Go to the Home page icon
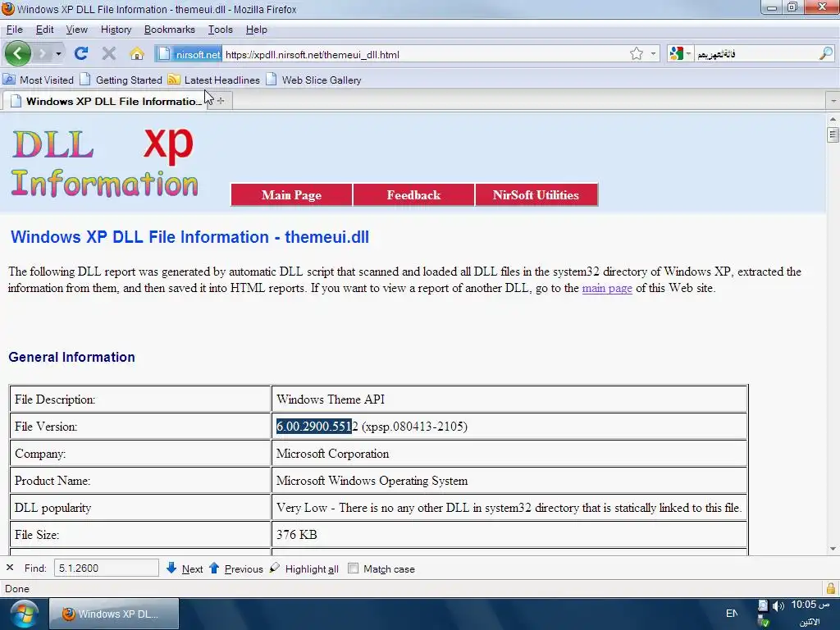This screenshot has height=630, width=840. [x=137, y=53]
